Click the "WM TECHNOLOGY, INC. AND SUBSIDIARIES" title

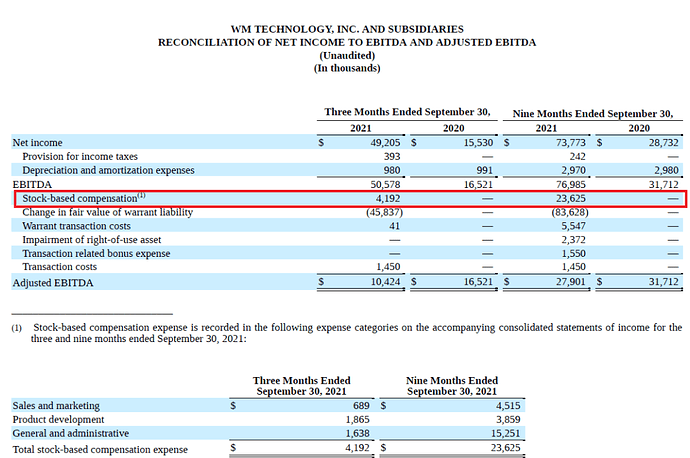[x=347, y=29]
